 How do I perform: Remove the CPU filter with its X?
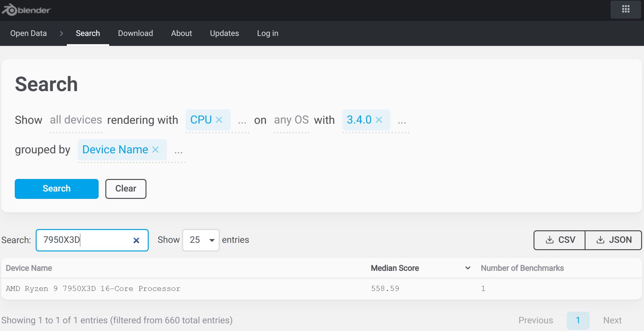[219, 120]
